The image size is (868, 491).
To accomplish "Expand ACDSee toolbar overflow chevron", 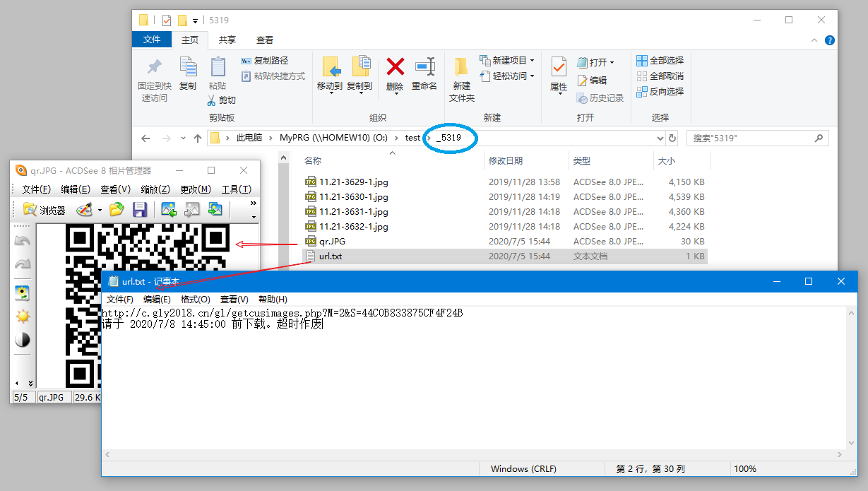I will click(254, 203).
